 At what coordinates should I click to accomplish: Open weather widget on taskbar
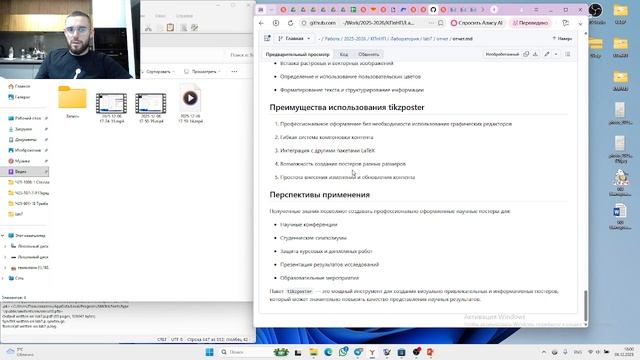[20, 352]
